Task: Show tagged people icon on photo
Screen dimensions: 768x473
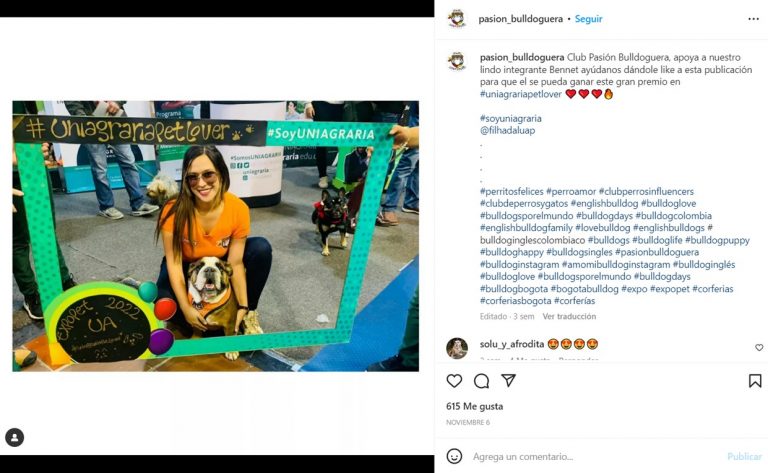Action: click(x=15, y=437)
